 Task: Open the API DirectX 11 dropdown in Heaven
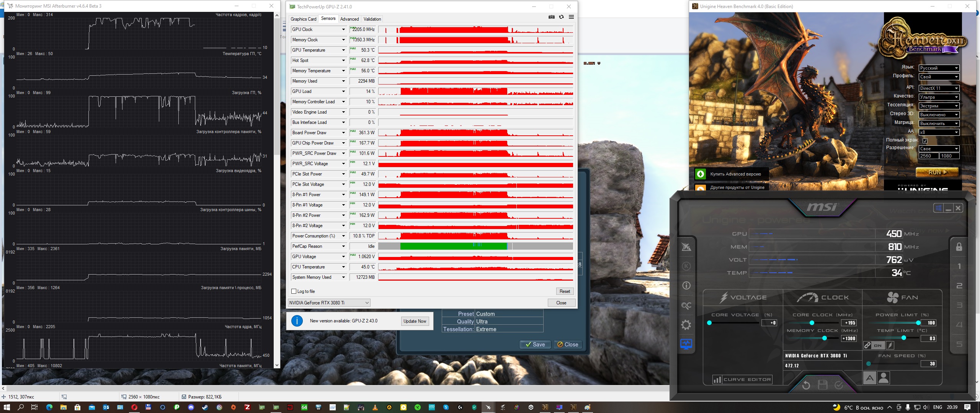click(x=939, y=88)
